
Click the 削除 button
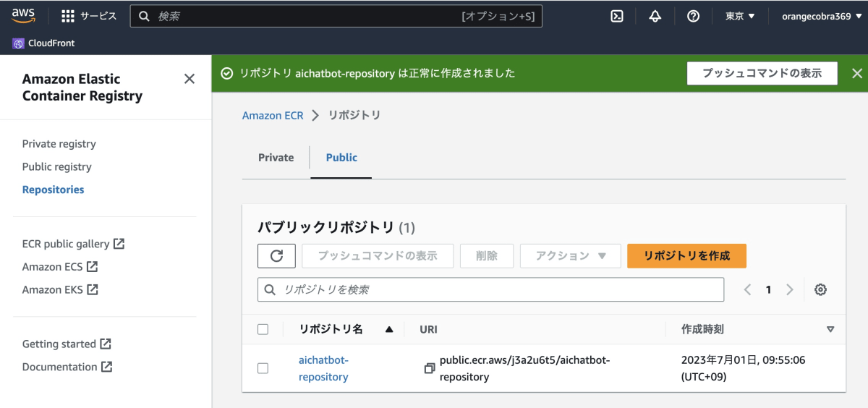(487, 255)
